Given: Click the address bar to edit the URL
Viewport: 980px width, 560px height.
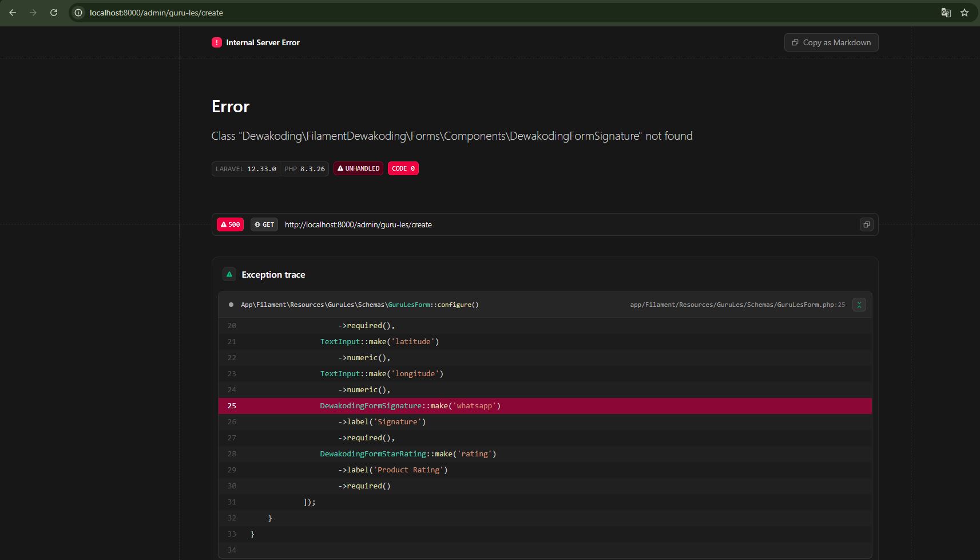Looking at the screenshot, I should pyautogui.click(x=343, y=12).
